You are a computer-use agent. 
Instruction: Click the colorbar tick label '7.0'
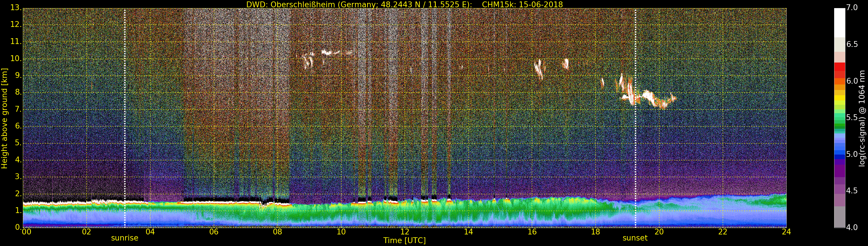point(852,8)
